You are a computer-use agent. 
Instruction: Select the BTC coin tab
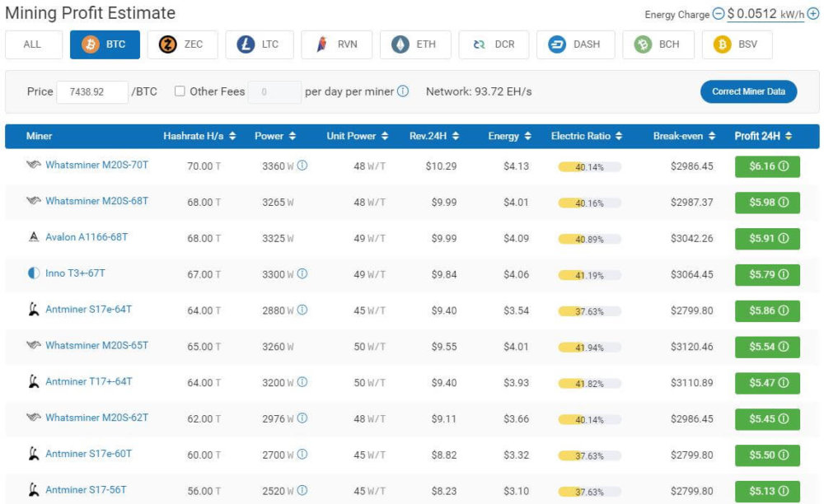coord(105,44)
